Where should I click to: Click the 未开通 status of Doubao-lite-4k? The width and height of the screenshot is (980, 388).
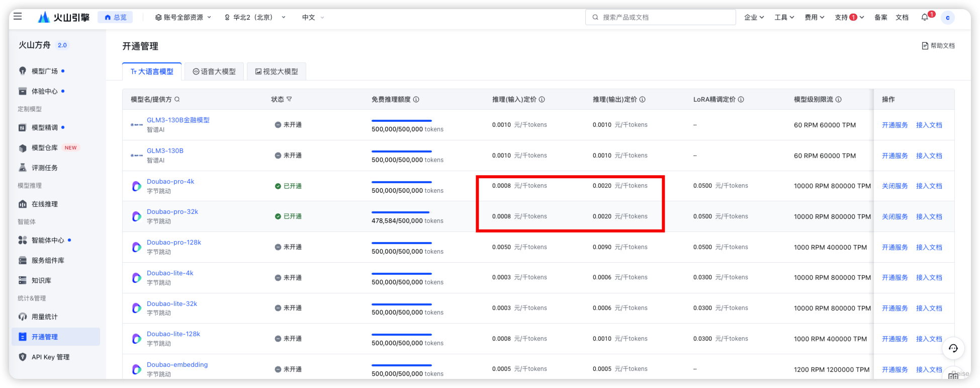pos(288,278)
